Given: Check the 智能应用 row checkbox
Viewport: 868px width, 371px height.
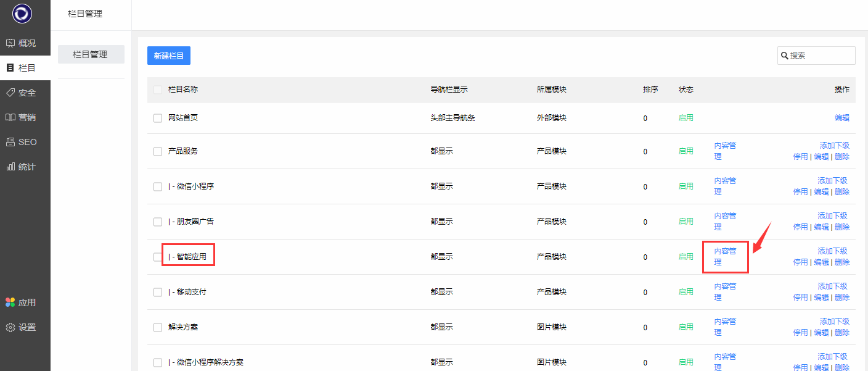Looking at the screenshot, I should click(x=158, y=257).
